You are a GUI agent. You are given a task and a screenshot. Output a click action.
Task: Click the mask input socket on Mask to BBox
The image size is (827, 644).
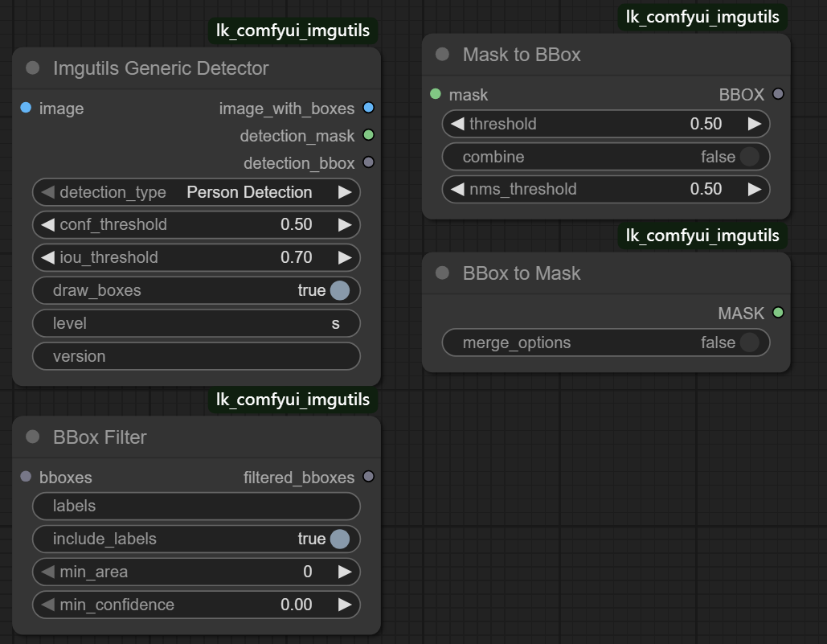[x=436, y=94]
